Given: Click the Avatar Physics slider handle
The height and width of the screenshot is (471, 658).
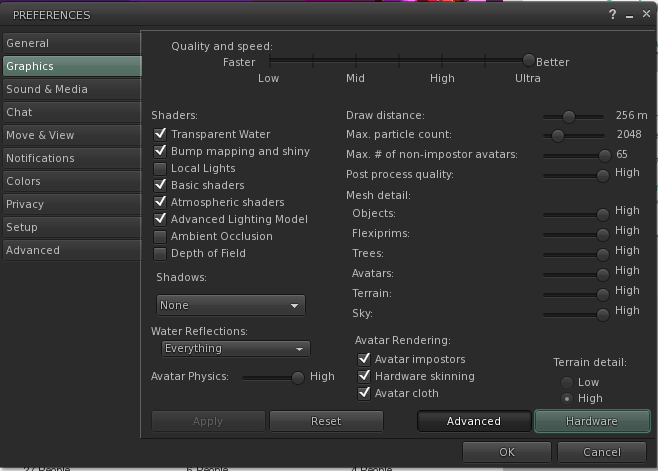Looking at the screenshot, I should (298, 378).
